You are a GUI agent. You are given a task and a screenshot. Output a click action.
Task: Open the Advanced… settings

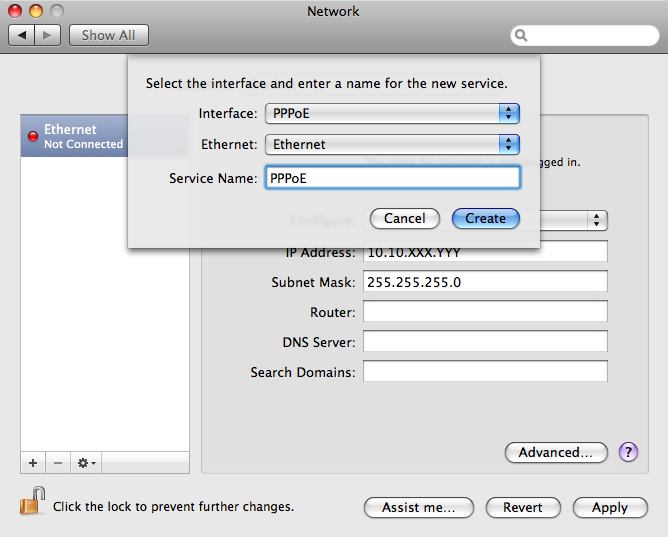click(x=556, y=452)
